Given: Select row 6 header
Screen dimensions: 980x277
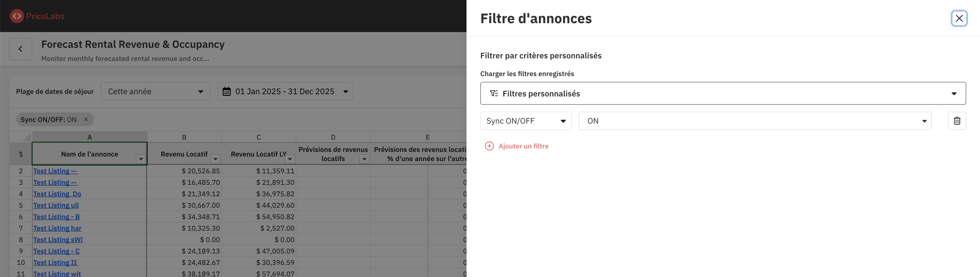Looking at the screenshot, I should pos(21,217).
